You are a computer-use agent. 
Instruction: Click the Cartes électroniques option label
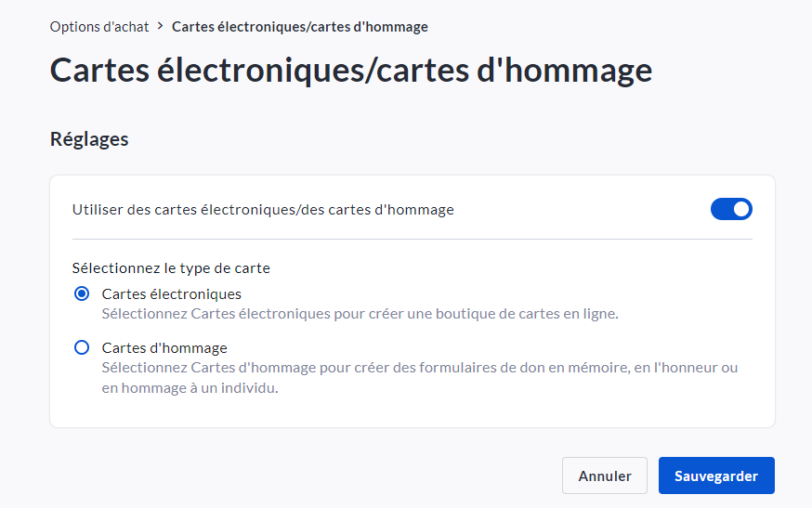tap(172, 293)
